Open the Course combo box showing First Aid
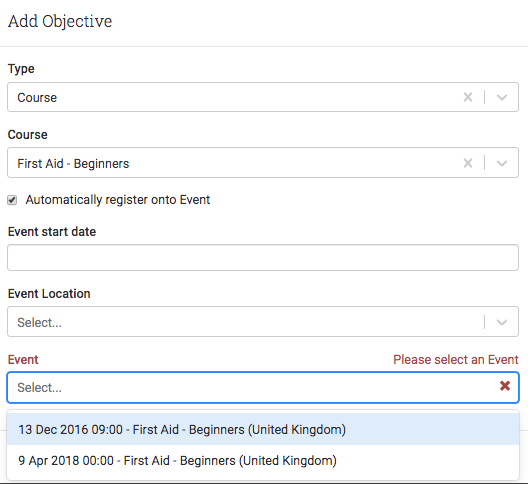The height and width of the screenshot is (484, 528). click(263, 163)
